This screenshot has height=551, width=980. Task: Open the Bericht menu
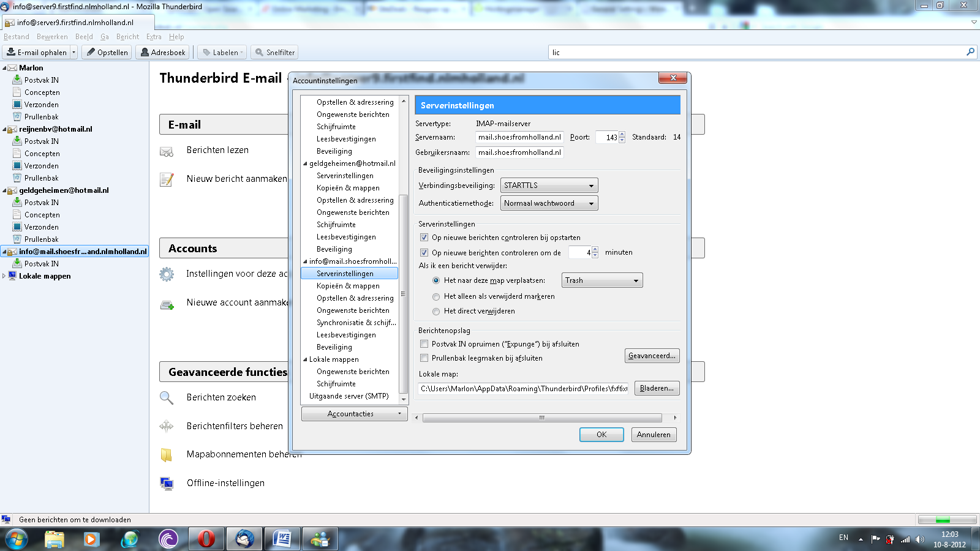(127, 37)
